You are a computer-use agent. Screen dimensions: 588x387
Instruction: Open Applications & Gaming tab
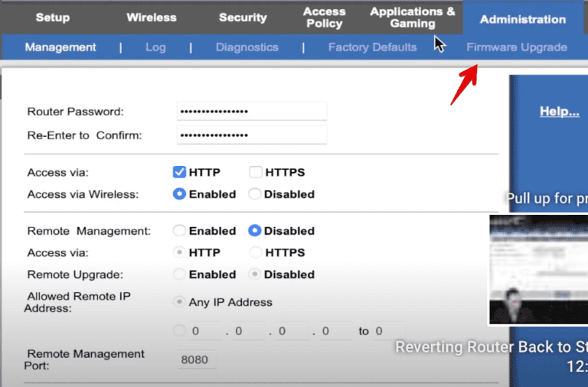tap(412, 18)
